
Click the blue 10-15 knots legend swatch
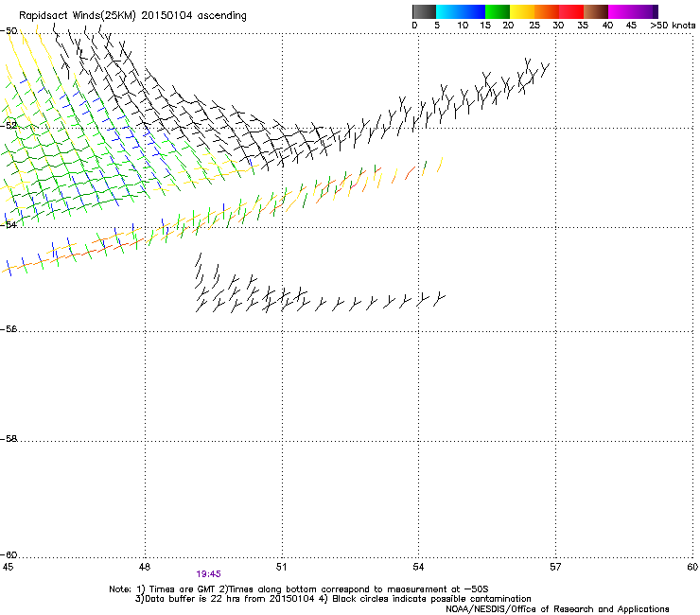click(x=473, y=11)
